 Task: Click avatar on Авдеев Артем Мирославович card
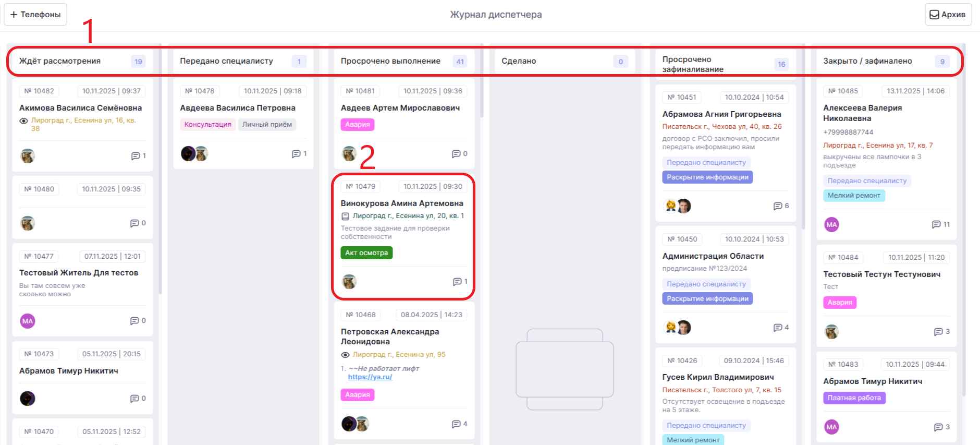tap(349, 154)
